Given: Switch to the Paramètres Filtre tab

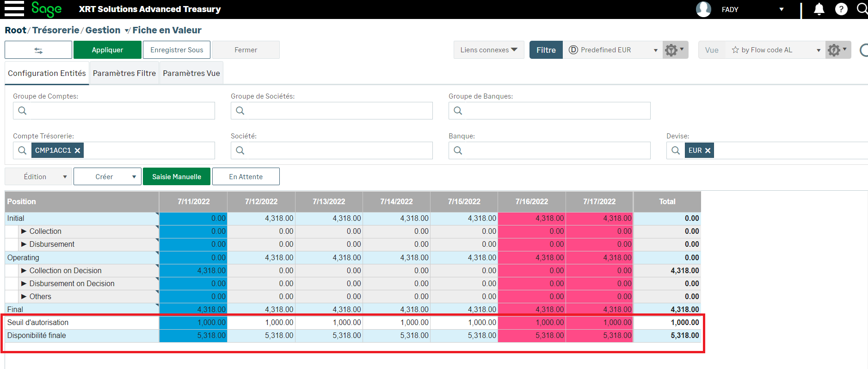Looking at the screenshot, I should tap(124, 73).
